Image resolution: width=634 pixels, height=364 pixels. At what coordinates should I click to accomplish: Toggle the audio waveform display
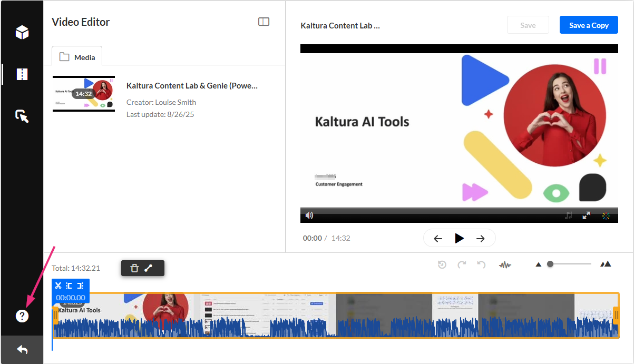pyautogui.click(x=505, y=265)
